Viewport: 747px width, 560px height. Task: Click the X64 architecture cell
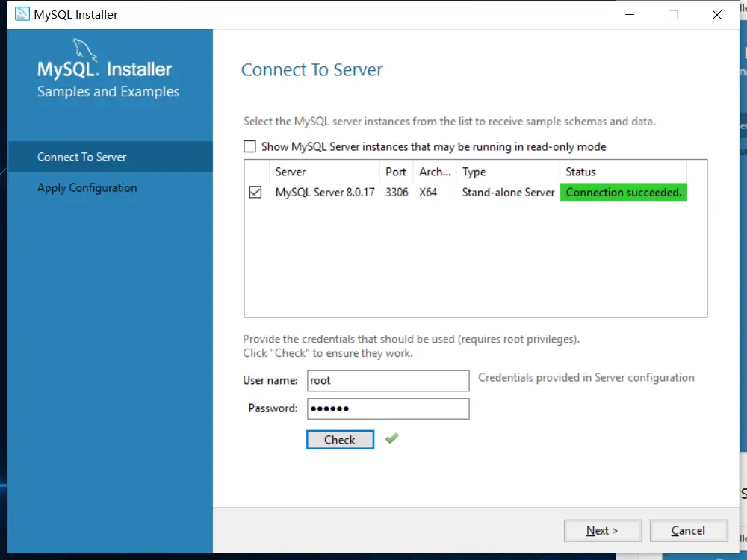coord(428,193)
